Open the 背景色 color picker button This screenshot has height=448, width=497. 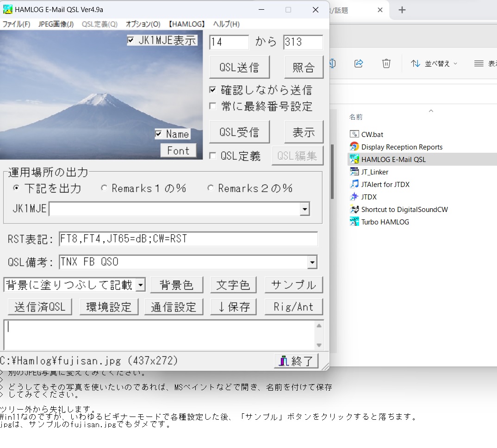tap(176, 285)
